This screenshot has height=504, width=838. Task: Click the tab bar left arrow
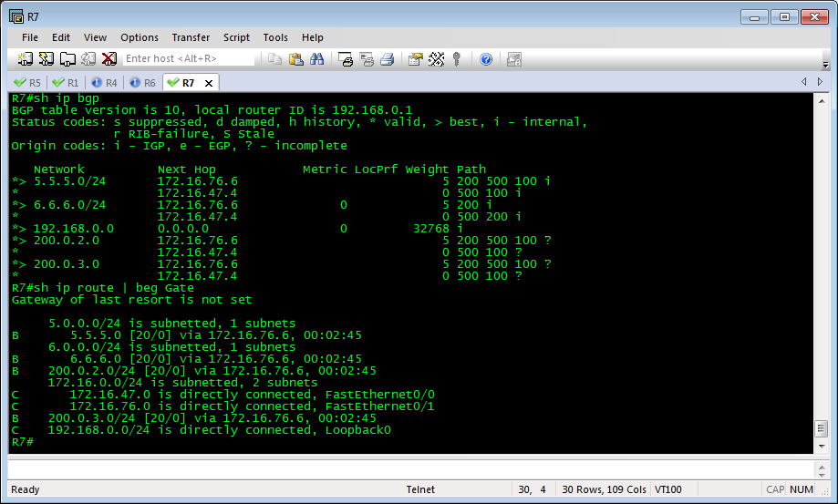tap(803, 82)
